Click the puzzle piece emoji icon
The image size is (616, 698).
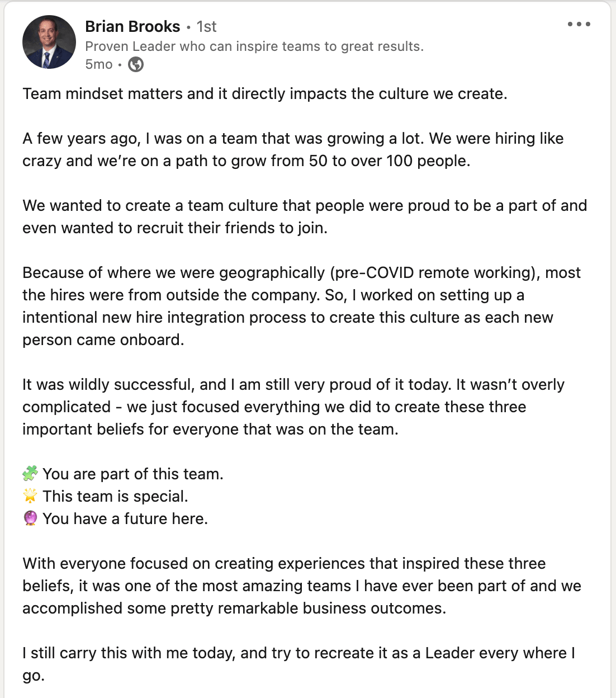click(30, 474)
